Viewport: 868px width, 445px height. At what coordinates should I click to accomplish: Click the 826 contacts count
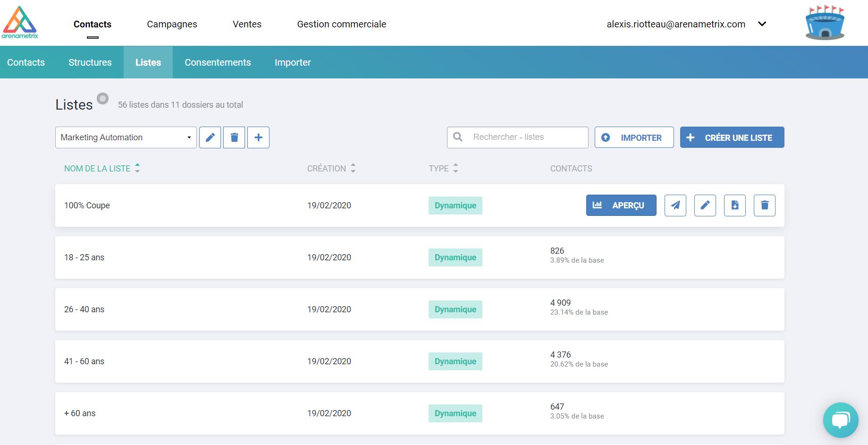[557, 251]
